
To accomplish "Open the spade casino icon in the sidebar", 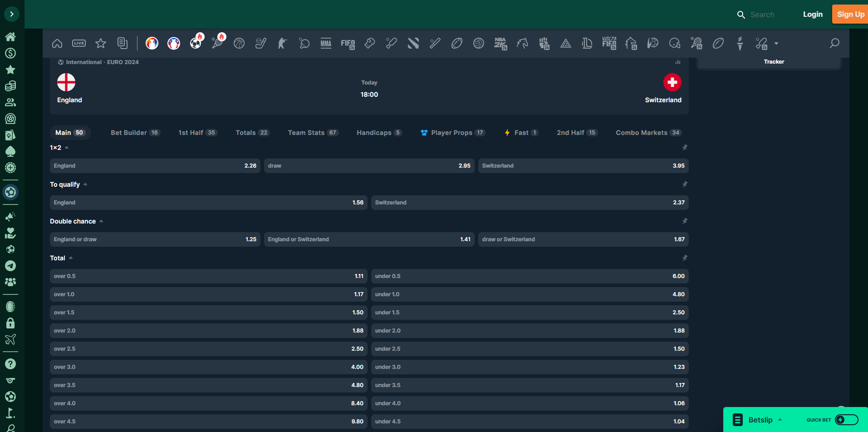I will [10, 151].
